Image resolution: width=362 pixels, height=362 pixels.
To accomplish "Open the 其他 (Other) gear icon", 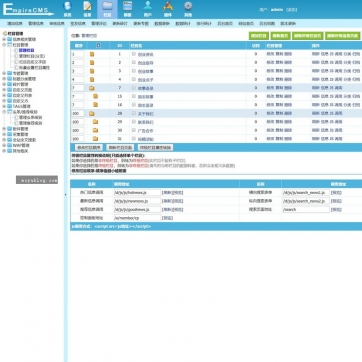I will [188, 9].
